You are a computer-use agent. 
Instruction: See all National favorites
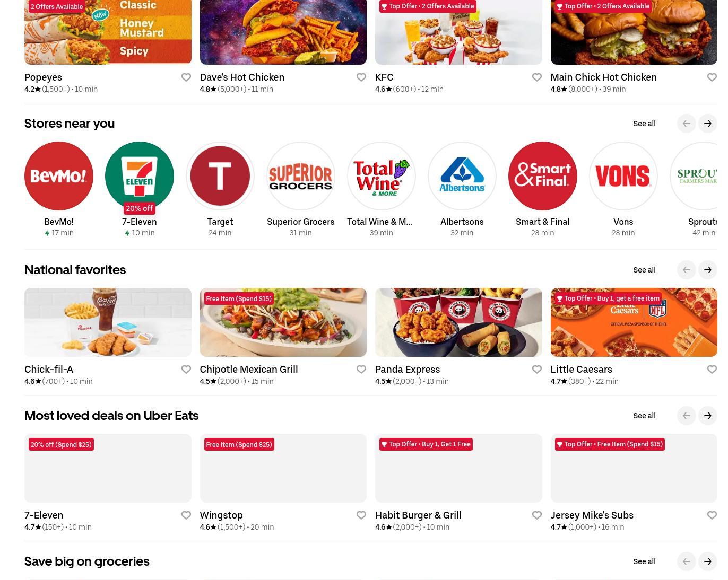[x=644, y=270]
